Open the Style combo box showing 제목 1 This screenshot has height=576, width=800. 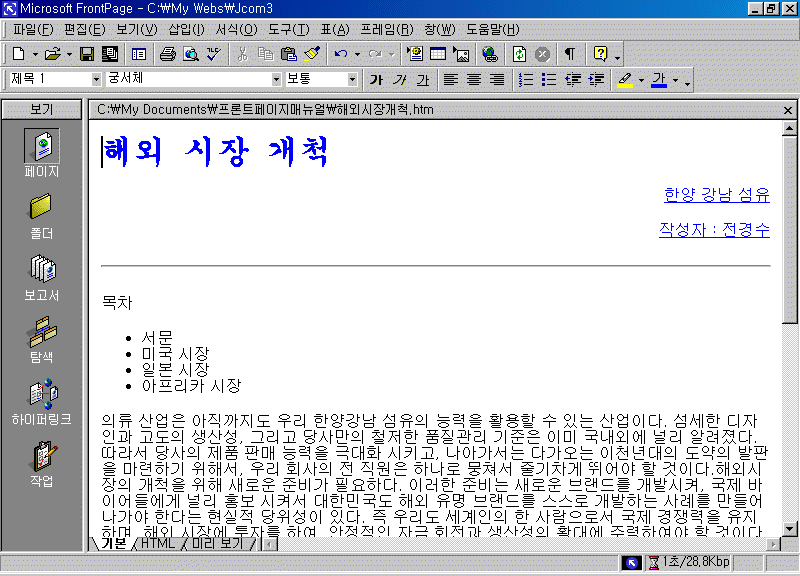55,79
